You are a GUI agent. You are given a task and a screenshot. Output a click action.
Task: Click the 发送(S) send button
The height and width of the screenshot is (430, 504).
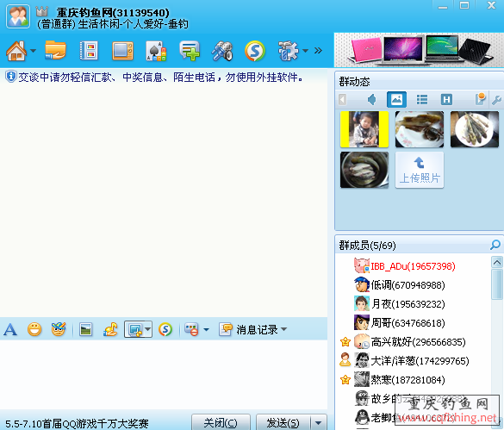pos(283,422)
